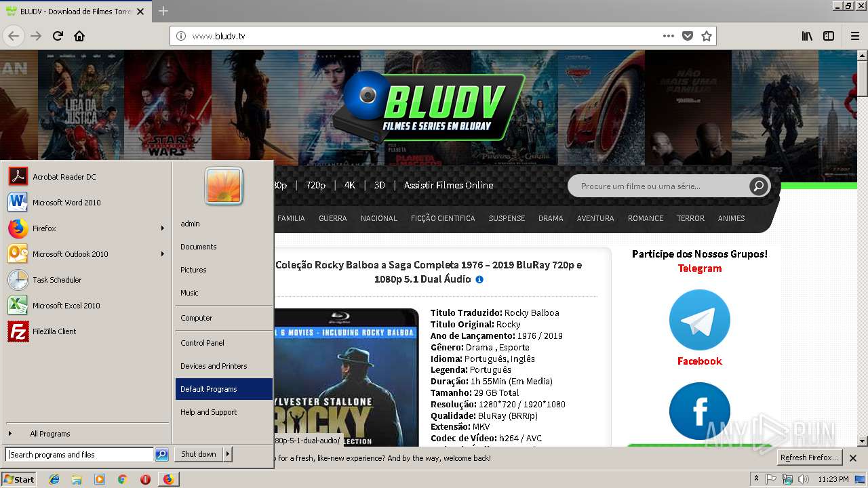Go back to previous page in Firefox
The image size is (868, 488).
[14, 36]
